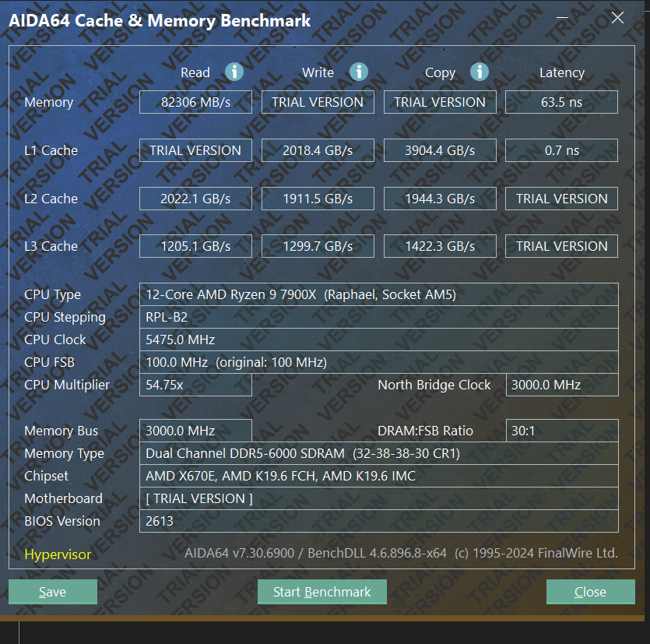Viewport: 650px width, 644px height.
Task: Click the Copy column header text
Action: click(x=441, y=73)
